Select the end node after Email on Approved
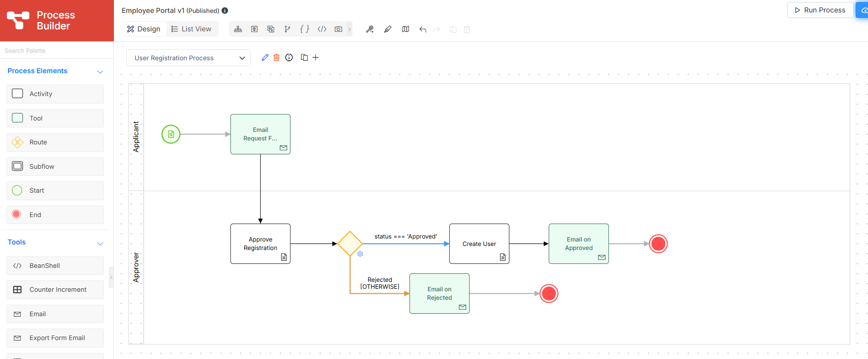The width and height of the screenshot is (868, 359). (x=658, y=243)
